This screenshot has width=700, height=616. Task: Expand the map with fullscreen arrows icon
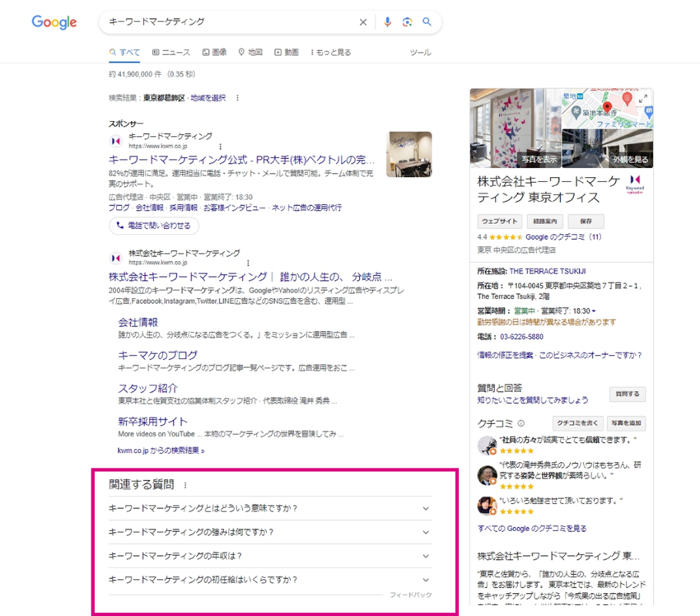point(643,99)
